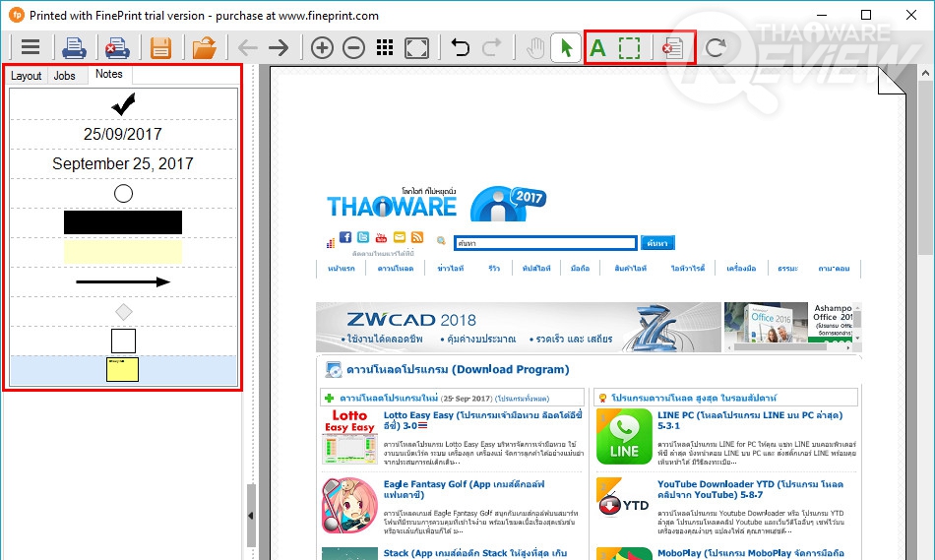This screenshot has height=560, width=935.
Task: Select the circle shape note
Action: (x=123, y=193)
